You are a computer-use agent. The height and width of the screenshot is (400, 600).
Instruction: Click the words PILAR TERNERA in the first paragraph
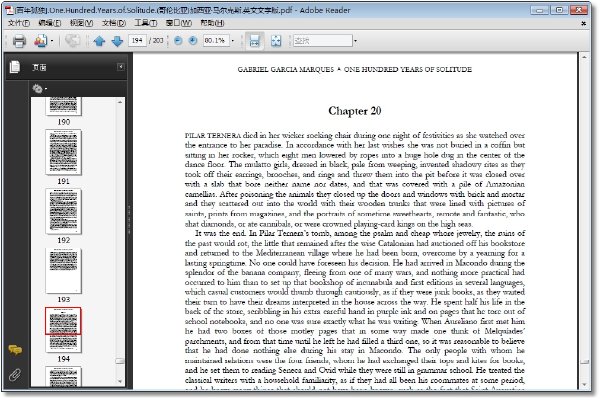point(213,136)
